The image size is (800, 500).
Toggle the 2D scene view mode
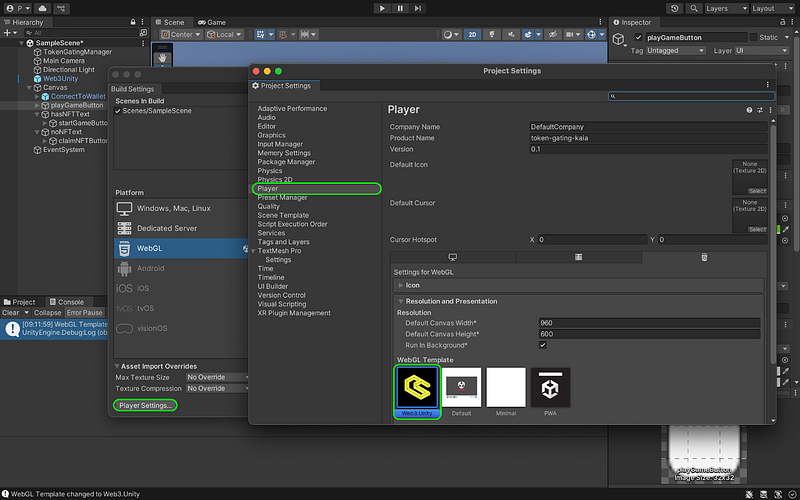[472, 35]
